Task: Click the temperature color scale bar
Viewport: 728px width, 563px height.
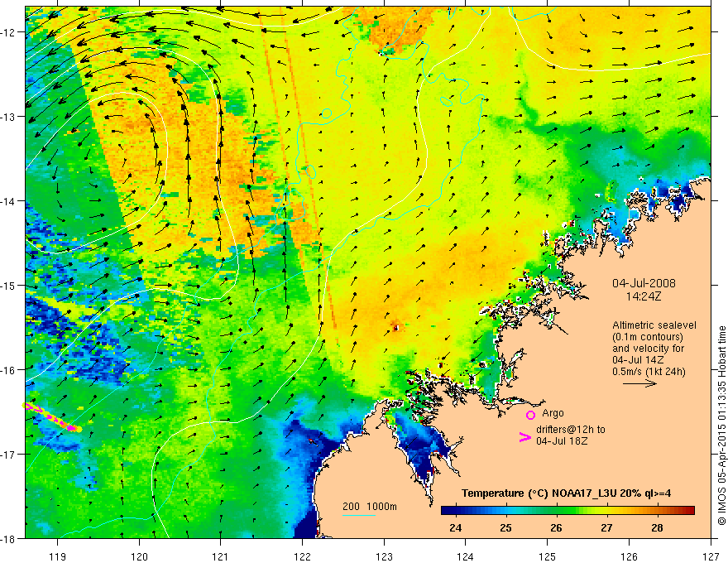Action: [x=568, y=510]
